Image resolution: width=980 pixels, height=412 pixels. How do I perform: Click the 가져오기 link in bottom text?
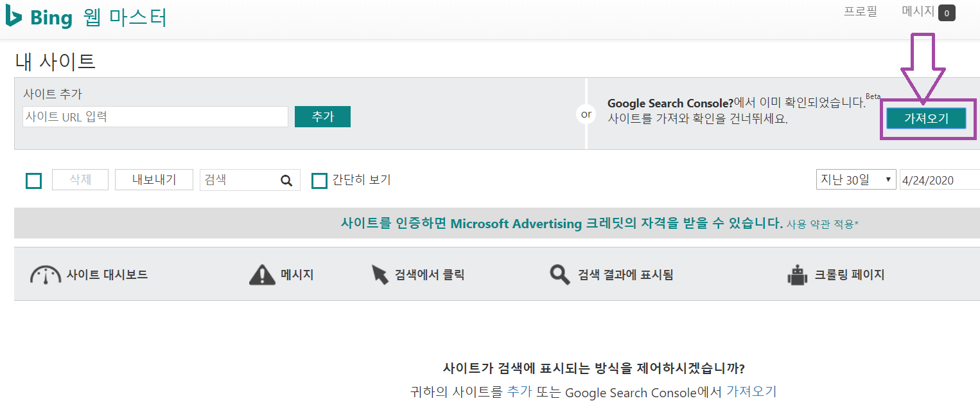(751, 391)
